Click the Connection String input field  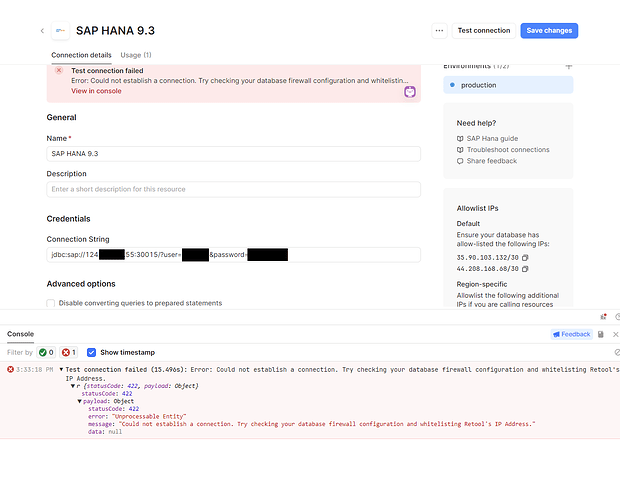pos(233,255)
